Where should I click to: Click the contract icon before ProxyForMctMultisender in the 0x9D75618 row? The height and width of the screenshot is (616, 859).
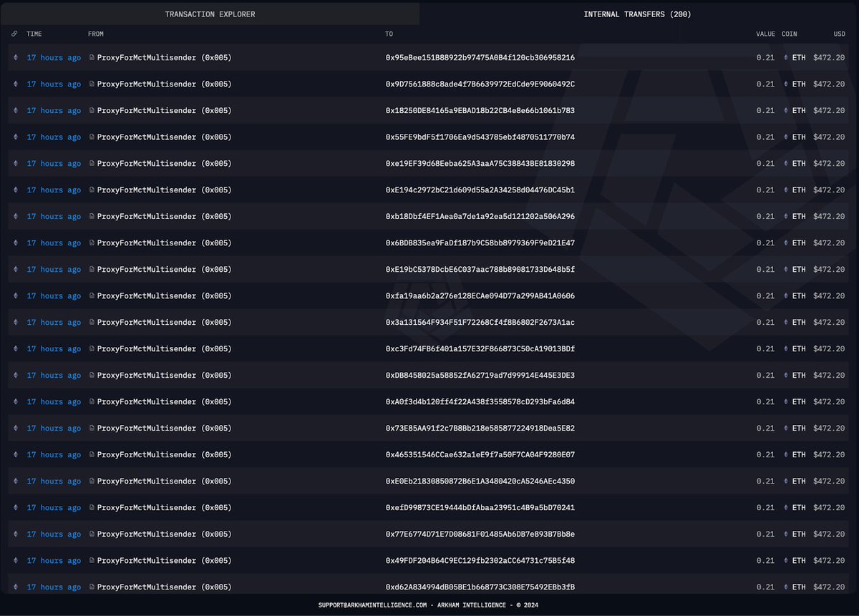coord(92,84)
